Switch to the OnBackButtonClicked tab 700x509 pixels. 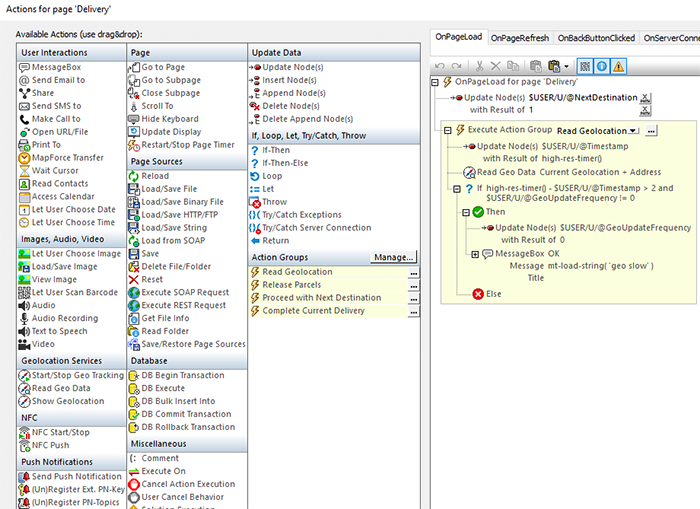click(596, 38)
